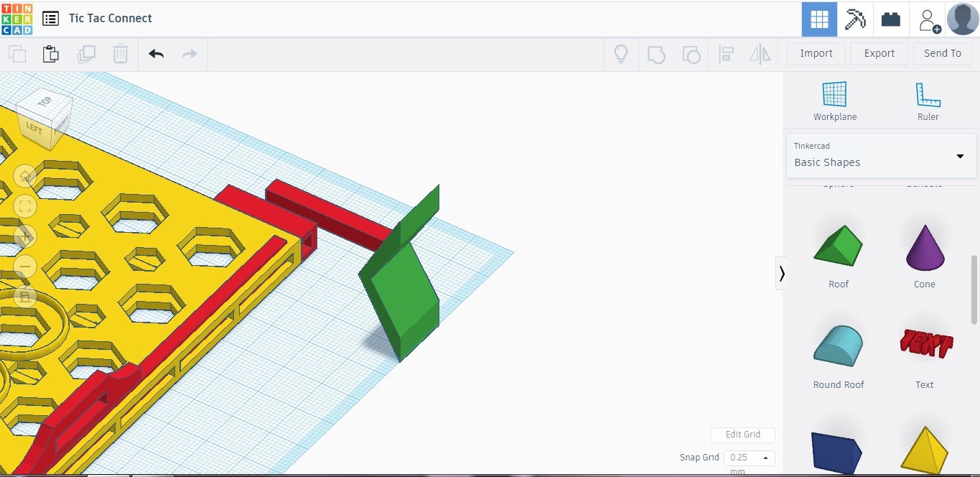The height and width of the screenshot is (477, 980).
Task: Click the Mirror (flip) tool icon
Action: click(x=760, y=54)
